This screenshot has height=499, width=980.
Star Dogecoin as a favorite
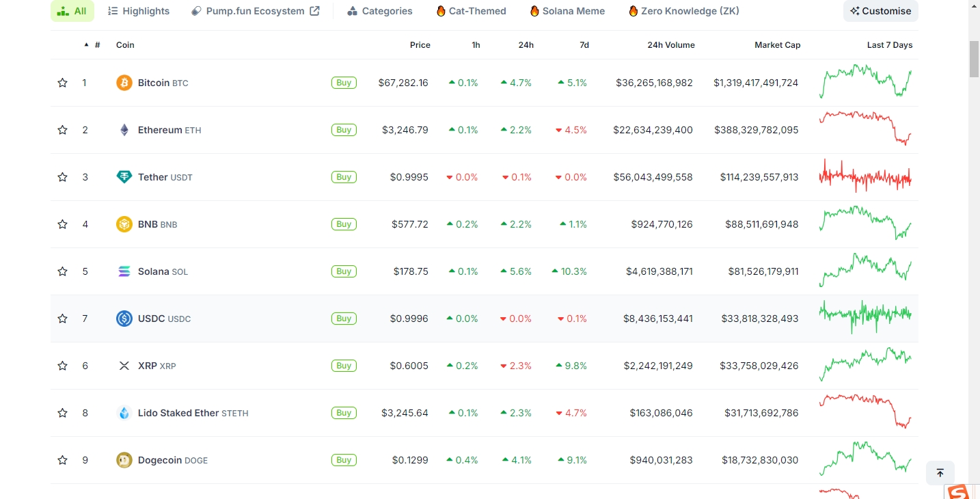(x=62, y=460)
